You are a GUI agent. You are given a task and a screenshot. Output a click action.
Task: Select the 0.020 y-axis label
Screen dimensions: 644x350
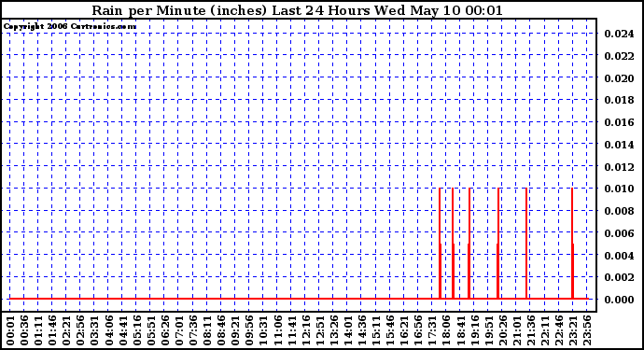tap(619, 78)
